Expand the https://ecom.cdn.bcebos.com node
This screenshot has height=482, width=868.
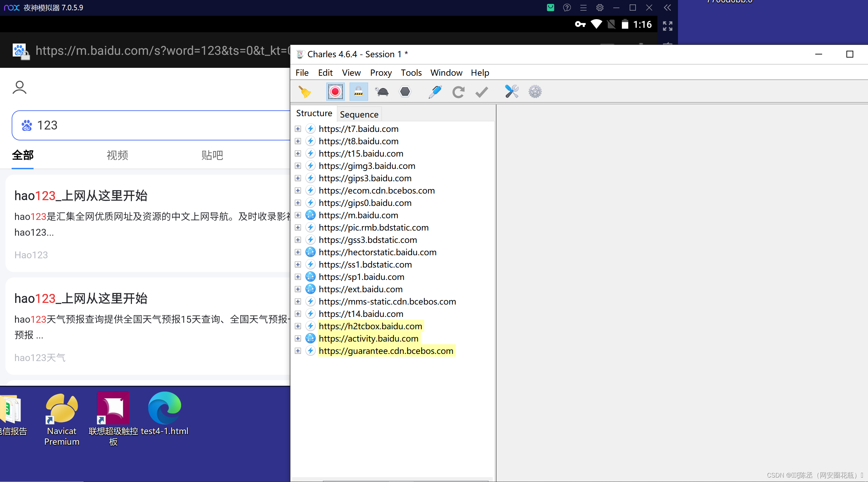coord(298,190)
